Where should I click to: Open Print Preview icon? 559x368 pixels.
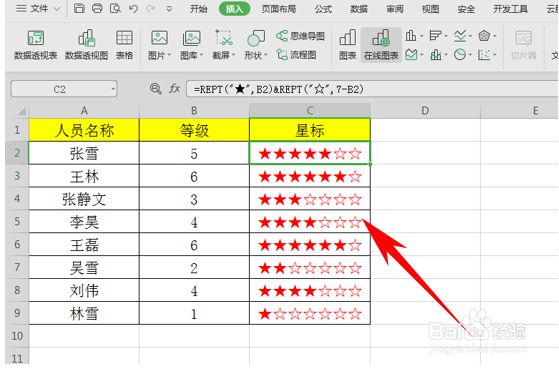tap(115, 8)
